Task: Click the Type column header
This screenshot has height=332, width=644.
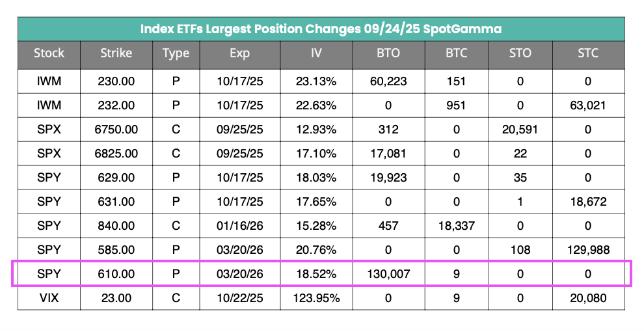Action: coord(176,53)
